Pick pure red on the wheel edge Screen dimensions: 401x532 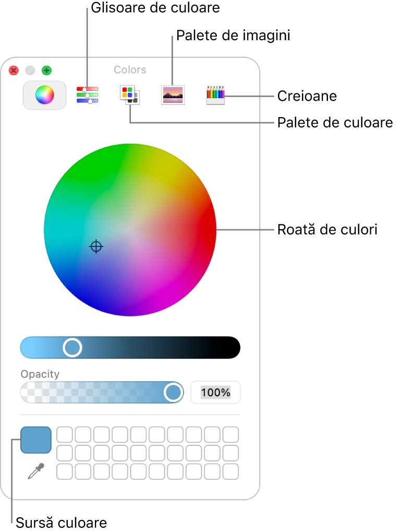212,230
